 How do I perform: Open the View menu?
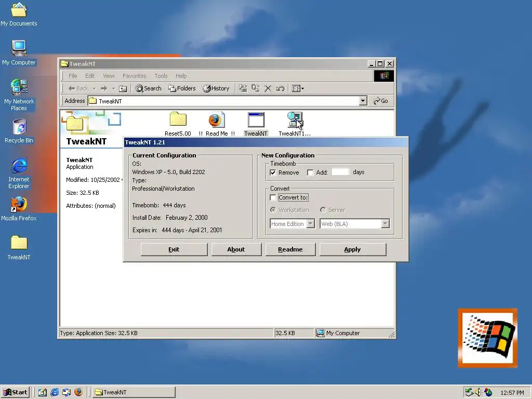click(109, 76)
